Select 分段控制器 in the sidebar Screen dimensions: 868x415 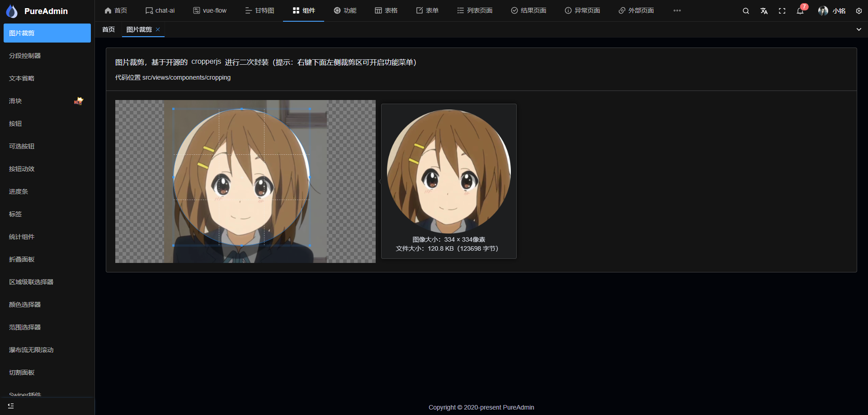tap(25, 56)
